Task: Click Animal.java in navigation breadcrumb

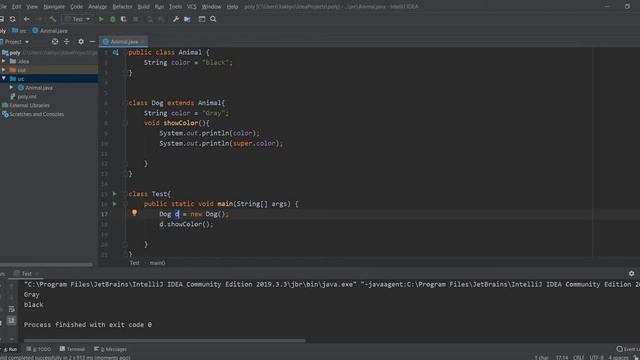Action: tap(50, 31)
